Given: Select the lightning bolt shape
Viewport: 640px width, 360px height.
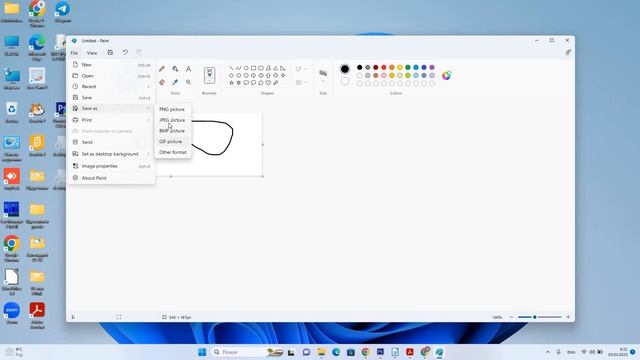Looking at the screenshot, I should pos(276,82).
